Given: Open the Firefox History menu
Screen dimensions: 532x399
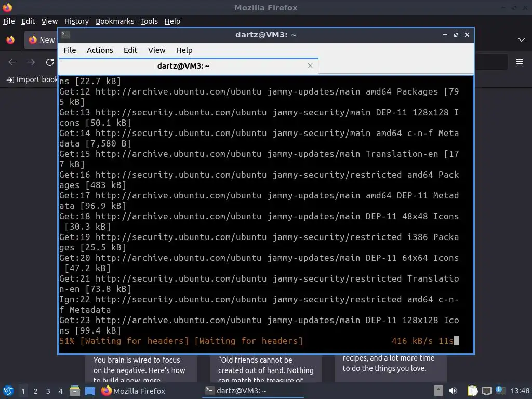Looking at the screenshot, I should pyautogui.click(x=76, y=21).
